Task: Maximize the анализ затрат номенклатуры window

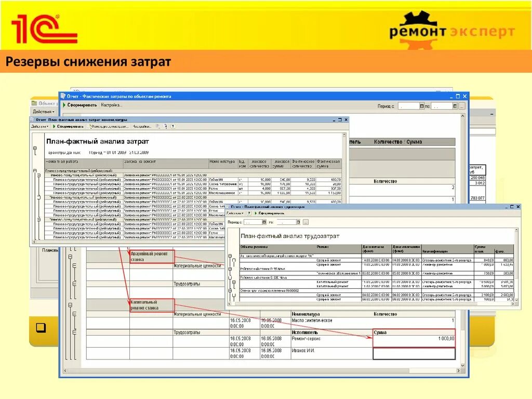Action: coord(340,120)
